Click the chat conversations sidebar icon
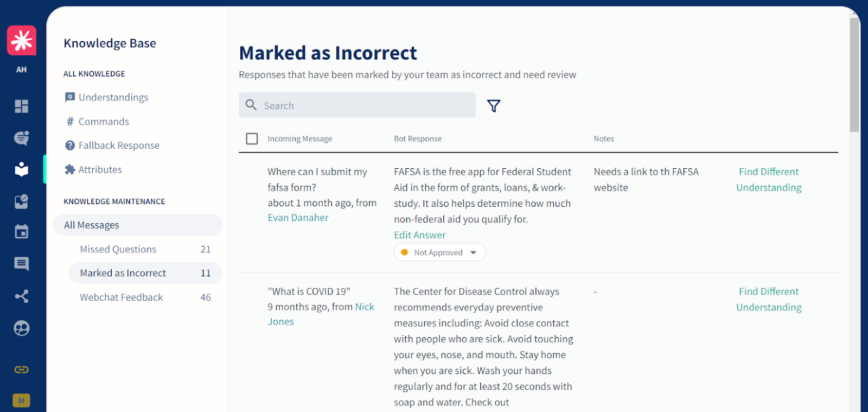 [22, 138]
